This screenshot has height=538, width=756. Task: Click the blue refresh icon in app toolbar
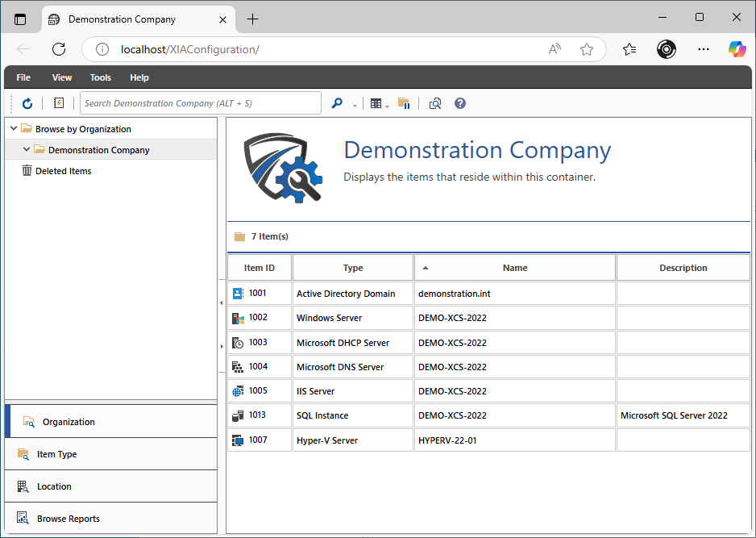tap(27, 103)
